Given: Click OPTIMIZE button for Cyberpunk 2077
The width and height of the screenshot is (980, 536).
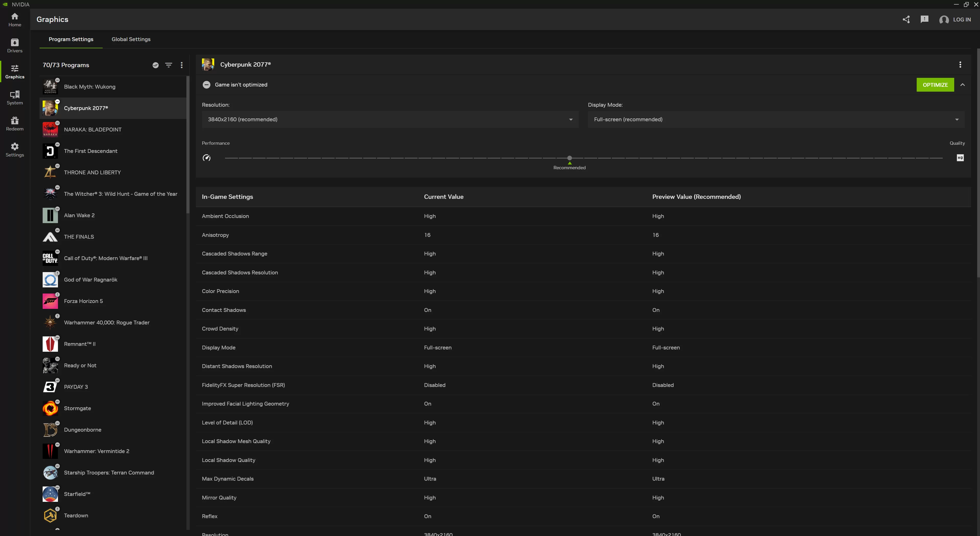Looking at the screenshot, I should 935,84.
